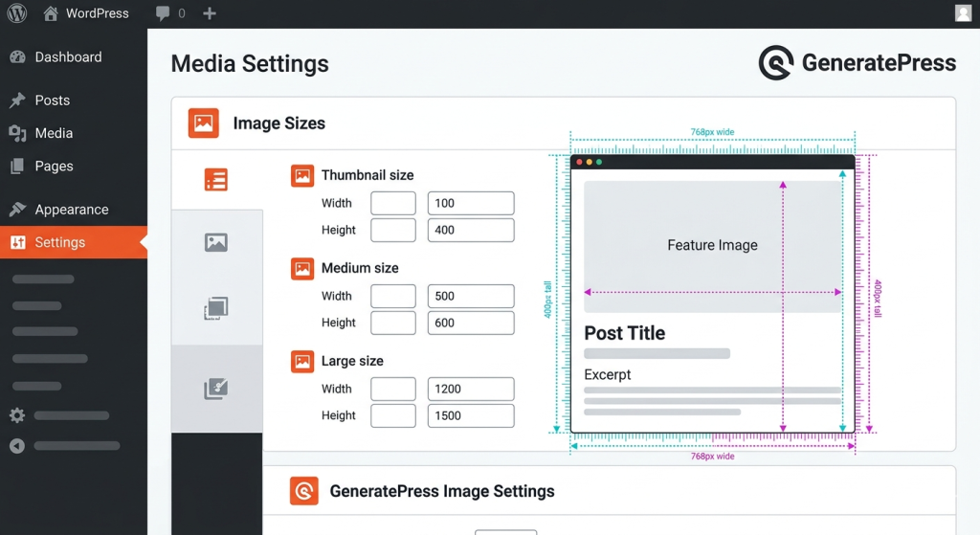Click the Post Title in the preview
Image resolution: width=980 pixels, height=535 pixels.
(x=624, y=333)
